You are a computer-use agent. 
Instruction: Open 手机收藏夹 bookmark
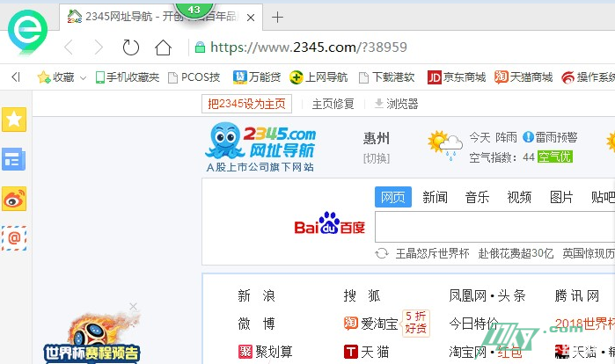tap(128, 77)
